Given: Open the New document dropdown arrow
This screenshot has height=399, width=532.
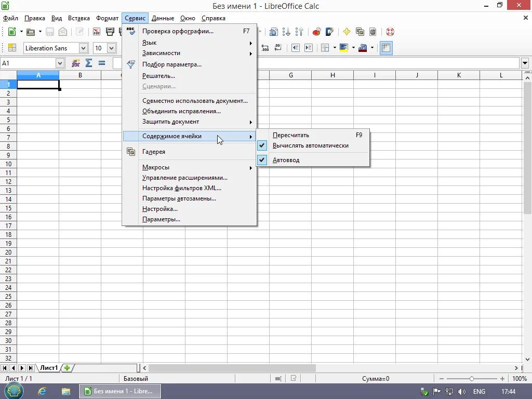Looking at the screenshot, I should (21, 32).
